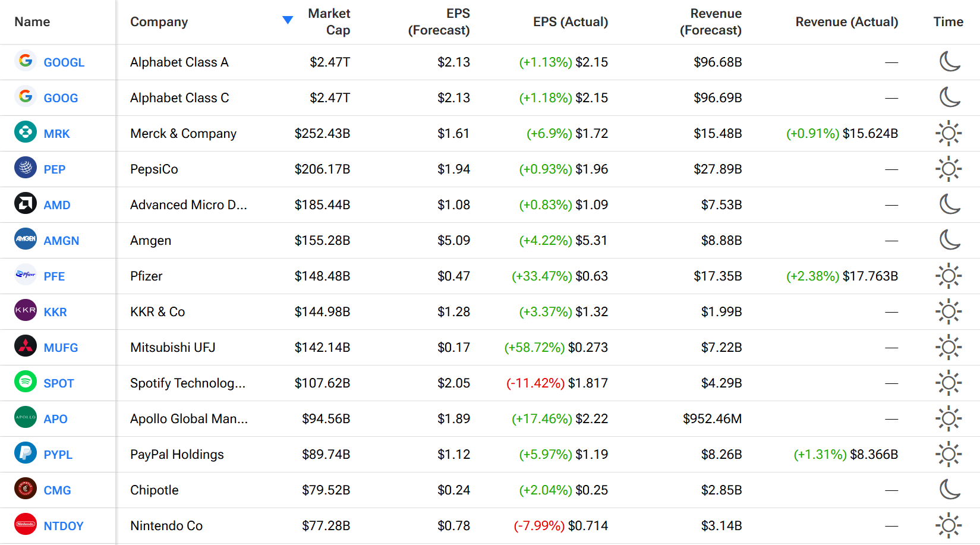
Task: Click the Alphabet logo icon beside GOOGL
Action: (26, 61)
